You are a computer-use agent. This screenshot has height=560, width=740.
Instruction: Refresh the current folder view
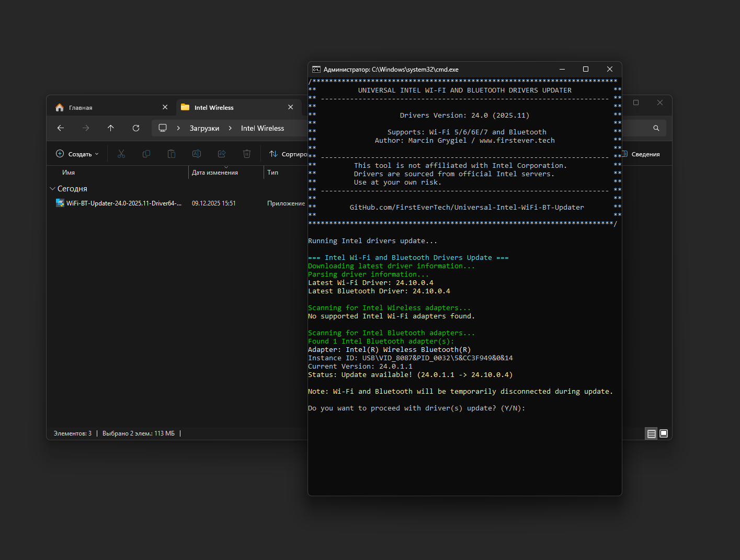(x=136, y=128)
